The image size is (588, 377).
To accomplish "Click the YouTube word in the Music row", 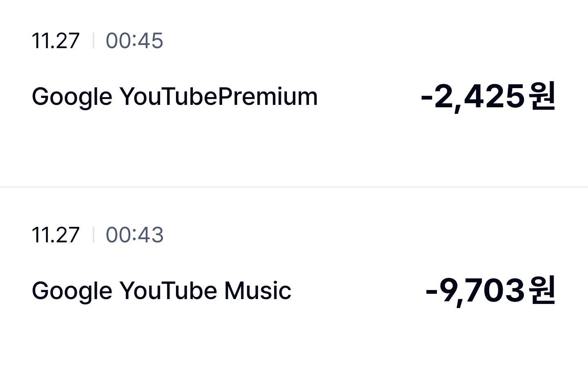I will pos(168,291).
